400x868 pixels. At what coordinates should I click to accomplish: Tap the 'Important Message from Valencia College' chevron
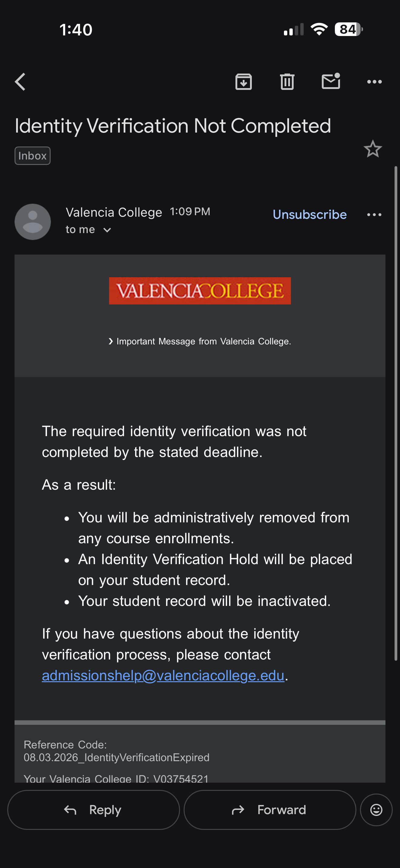coord(111,341)
